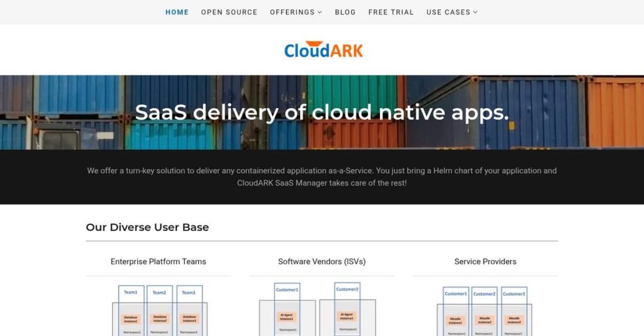Screen dimensions: 644x336
Task: Click Customer3 in the Service Providers diagram
Action: click(514, 294)
